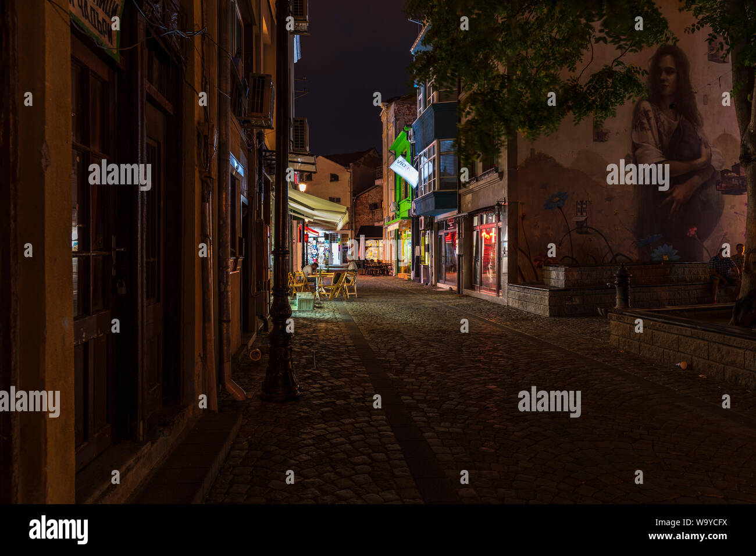The width and height of the screenshot is (756, 556).
Task: Click the green sign at top-left corner
Action: coord(97,23)
